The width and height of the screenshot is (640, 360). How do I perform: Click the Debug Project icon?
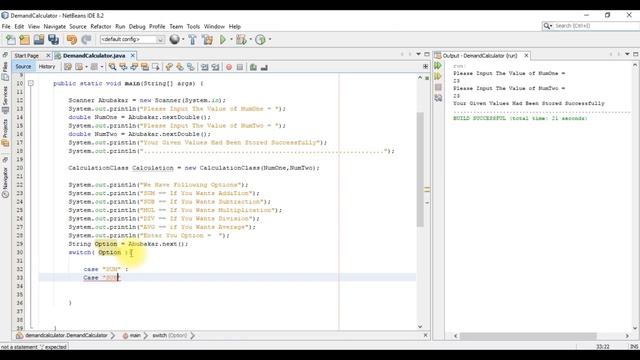(241, 40)
